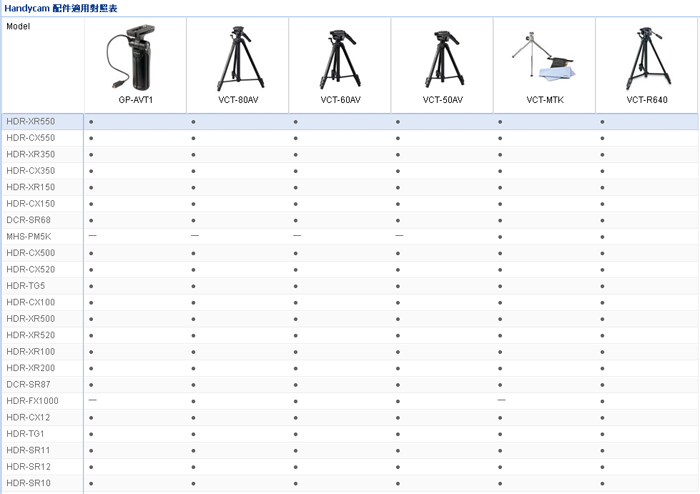Select the HDR-XR550 row

coord(350,121)
